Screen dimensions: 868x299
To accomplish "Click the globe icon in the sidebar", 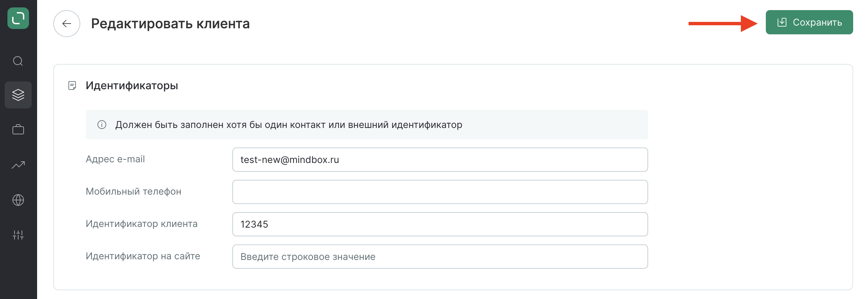I will click(18, 200).
